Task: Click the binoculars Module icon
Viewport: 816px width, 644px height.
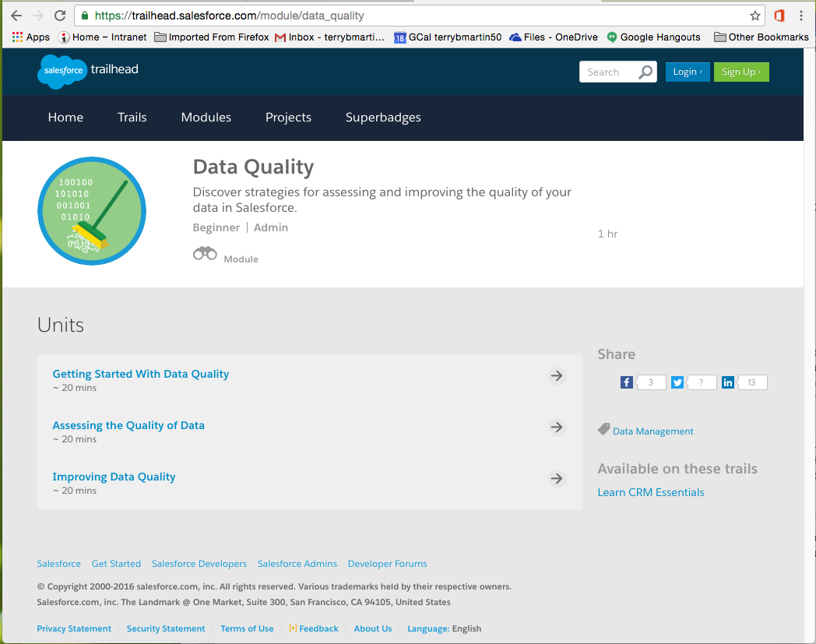Action: [204, 253]
